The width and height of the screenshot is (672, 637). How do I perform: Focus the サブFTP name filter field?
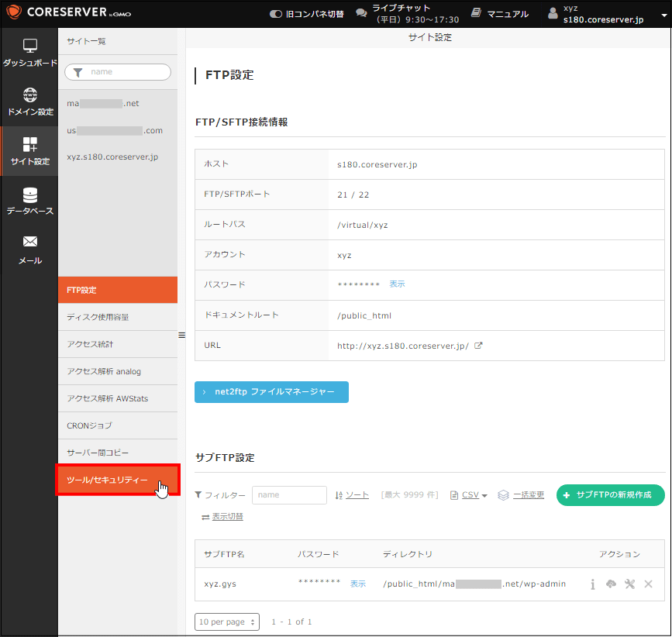tap(289, 494)
